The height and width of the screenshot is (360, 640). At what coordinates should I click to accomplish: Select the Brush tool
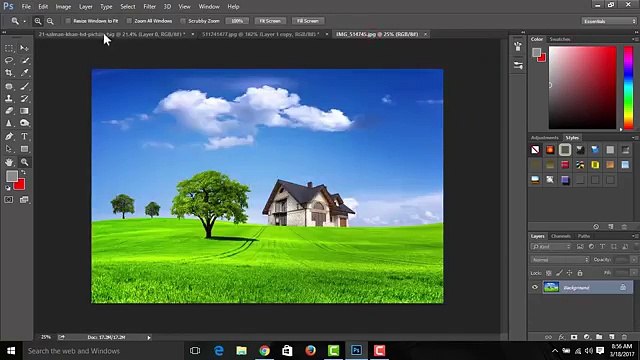pyautogui.click(x=24, y=86)
